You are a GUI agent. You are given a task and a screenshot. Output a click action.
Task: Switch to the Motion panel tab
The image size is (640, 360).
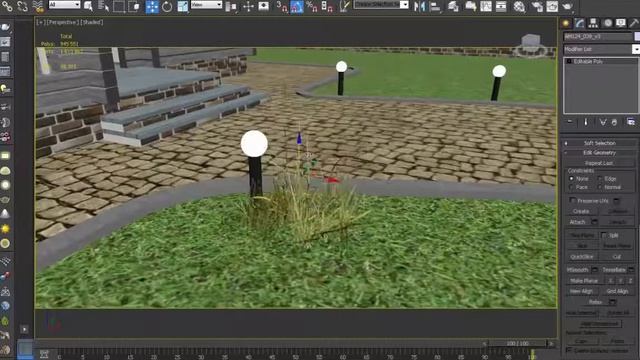tap(608, 23)
